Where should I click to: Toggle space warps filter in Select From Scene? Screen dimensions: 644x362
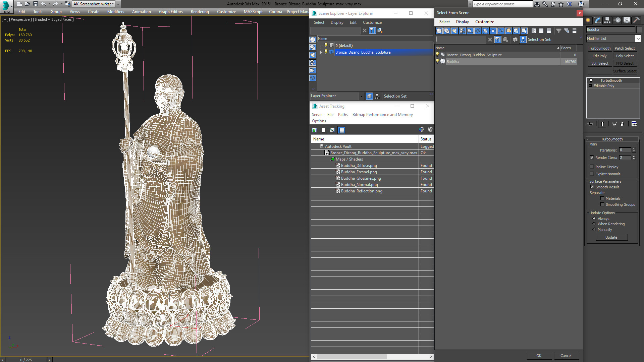tap(478, 31)
